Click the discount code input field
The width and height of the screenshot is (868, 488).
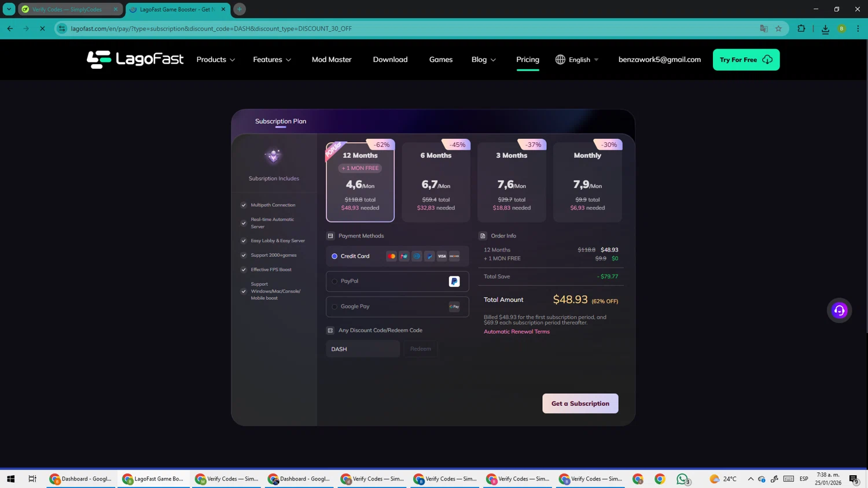click(x=363, y=349)
